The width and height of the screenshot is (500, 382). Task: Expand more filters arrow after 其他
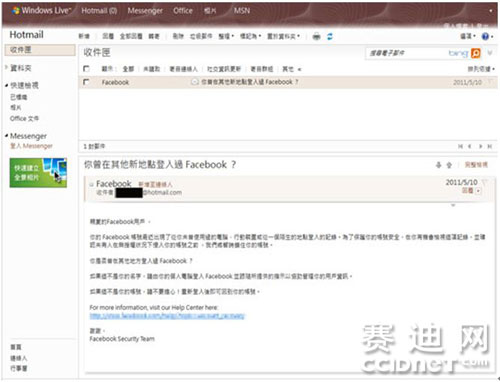(299, 69)
